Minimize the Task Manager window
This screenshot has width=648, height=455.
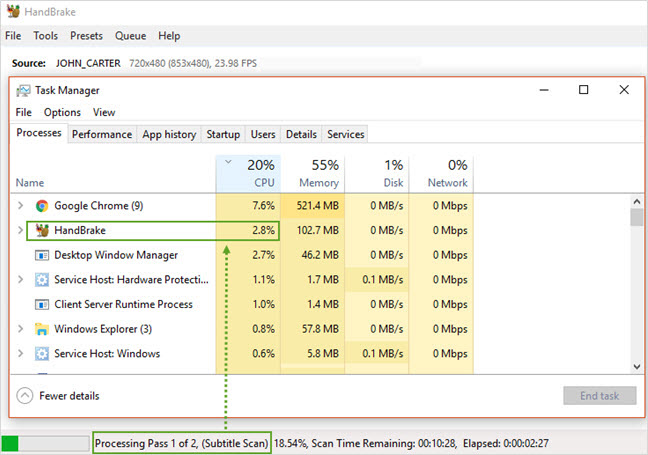544,90
